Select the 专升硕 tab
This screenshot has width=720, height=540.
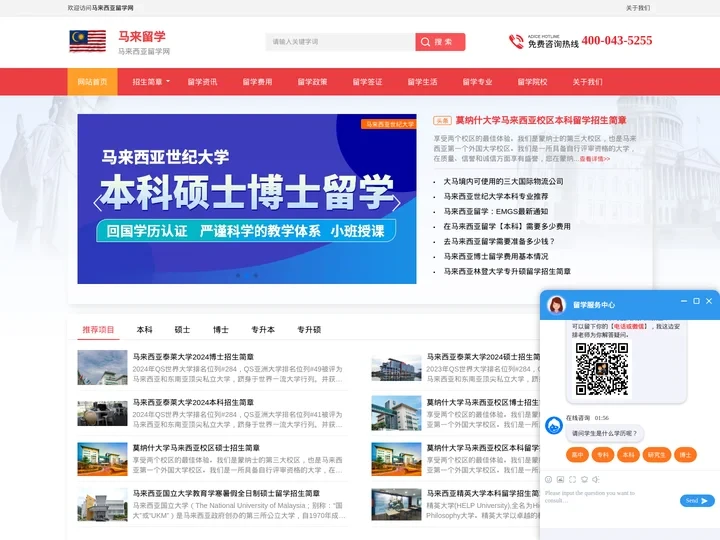click(309, 330)
